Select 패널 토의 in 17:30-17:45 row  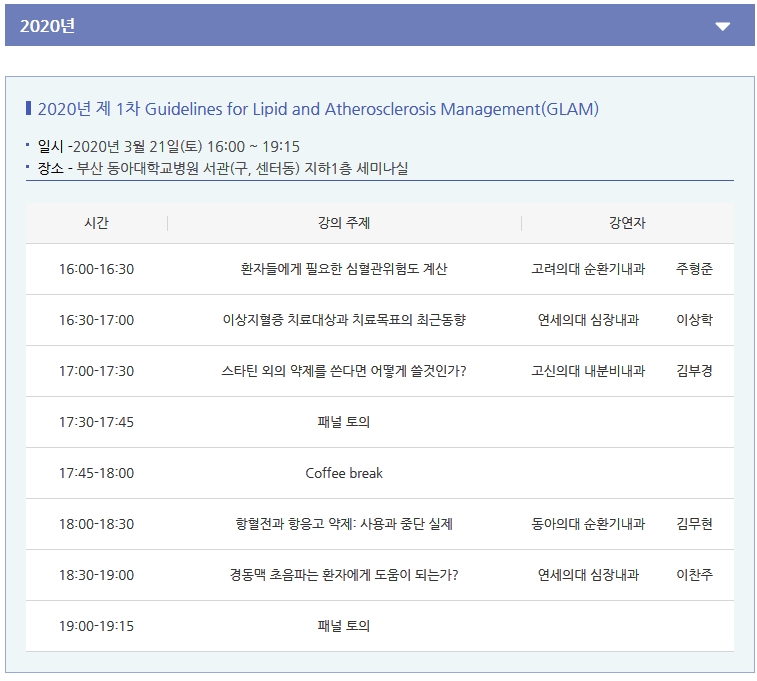click(x=344, y=422)
